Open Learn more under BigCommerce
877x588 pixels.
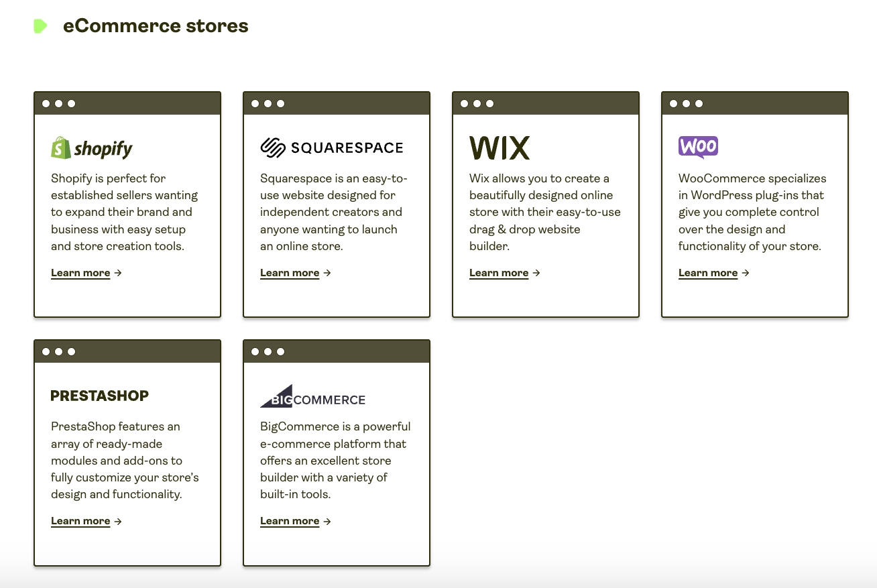point(290,521)
